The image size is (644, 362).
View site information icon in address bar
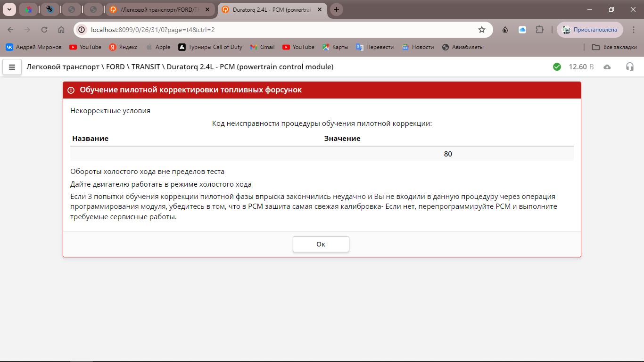[82, 30]
